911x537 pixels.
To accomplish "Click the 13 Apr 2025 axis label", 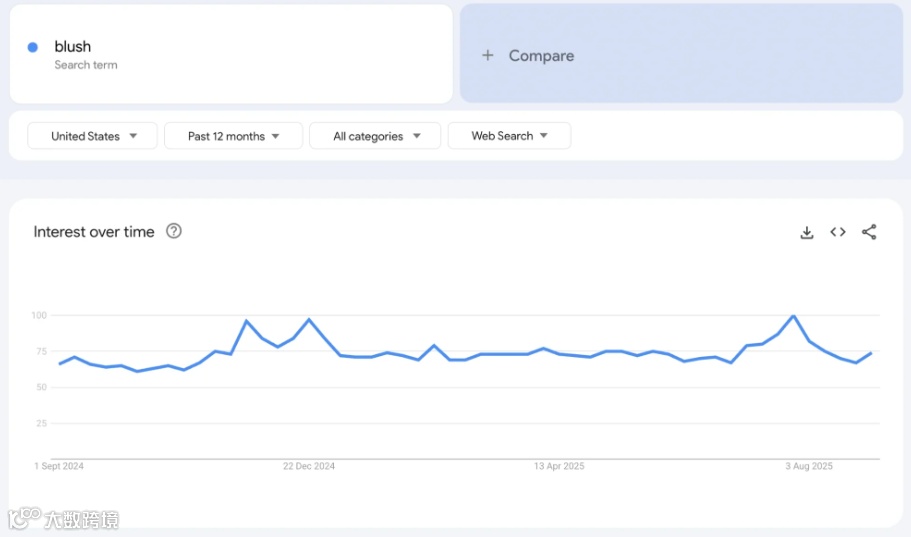I will pyautogui.click(x=559, y=466).
